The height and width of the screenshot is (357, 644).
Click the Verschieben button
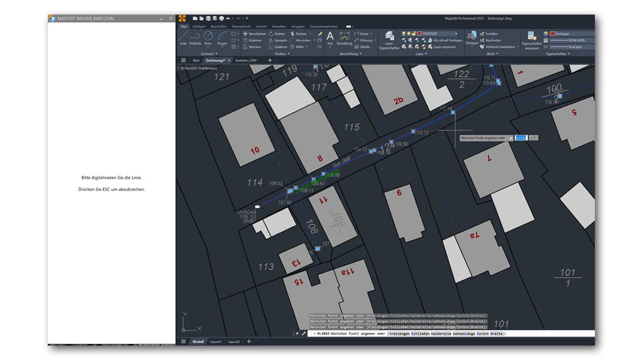pos(255,33)
